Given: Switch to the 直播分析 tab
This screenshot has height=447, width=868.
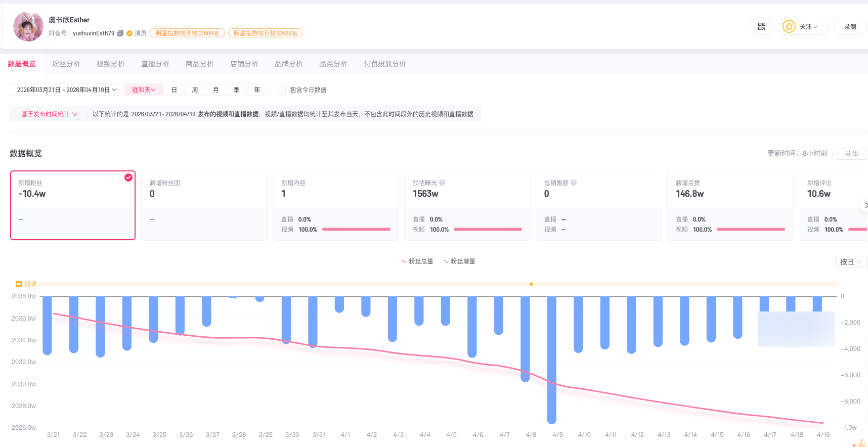Looking at the screenshot, I should [155, 64].
